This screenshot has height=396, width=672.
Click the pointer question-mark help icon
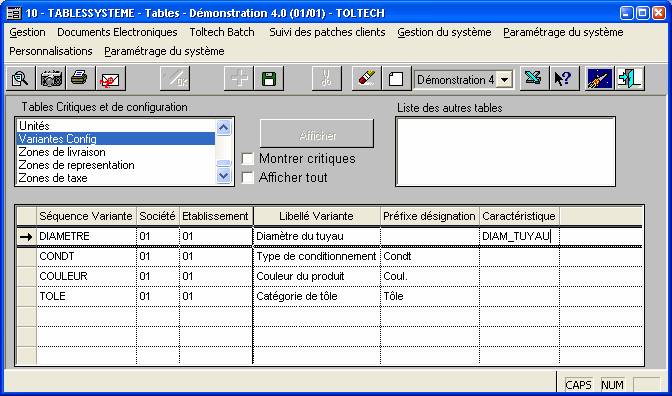pyautogui.click(x=564, y=78)
